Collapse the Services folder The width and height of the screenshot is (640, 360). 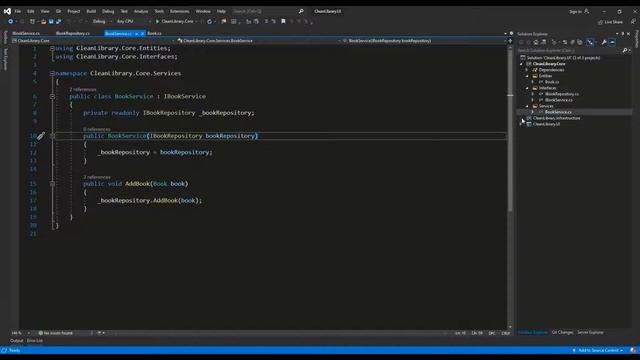(x=527, y=106)
